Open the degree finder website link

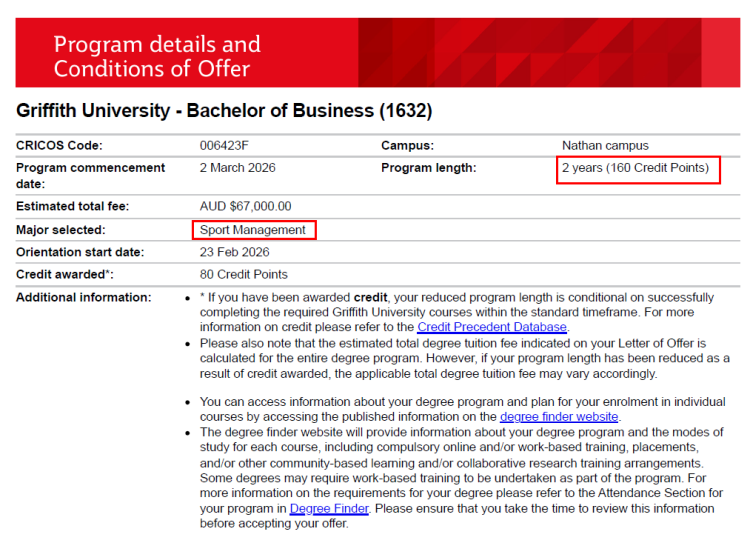(x=559, y=417)
